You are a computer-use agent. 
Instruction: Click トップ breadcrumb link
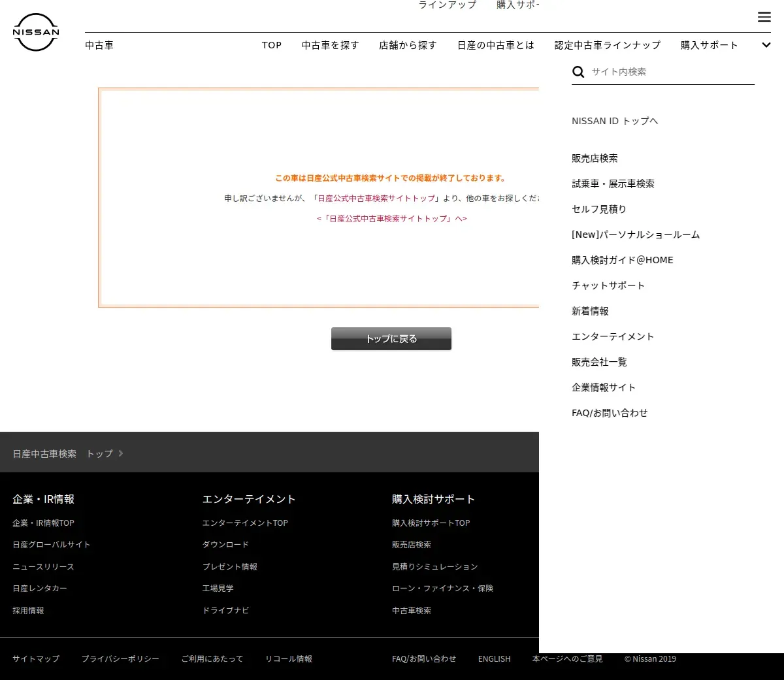click(100, 453)
